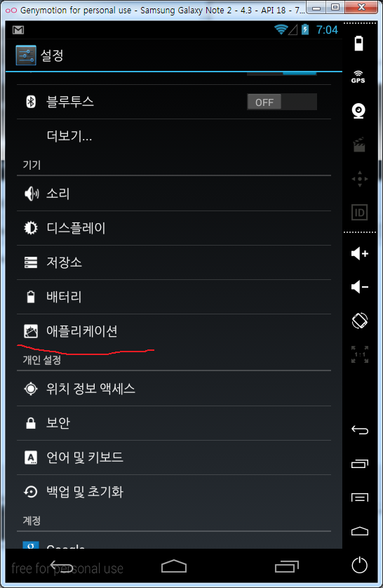Open the 더보기... network options
Image resolution: width=383 pixels, height=588 pixels.
[x=174, y=136]
